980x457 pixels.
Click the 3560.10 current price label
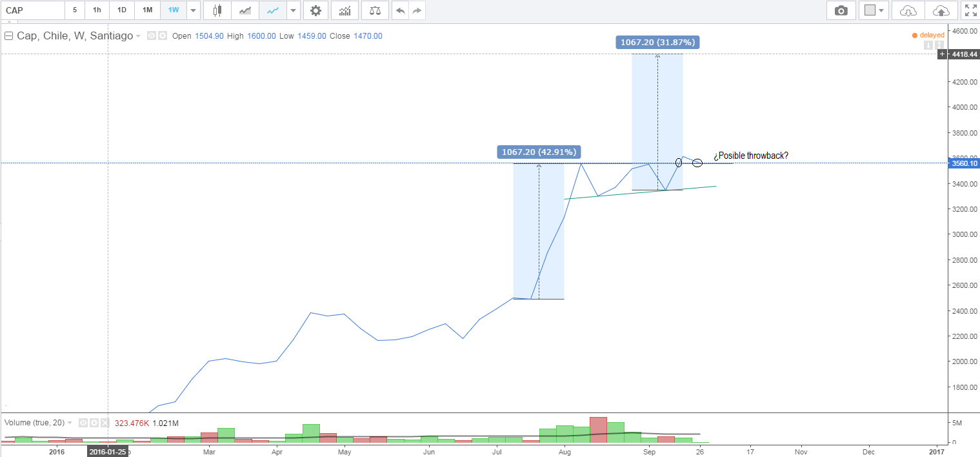(964, 163)
